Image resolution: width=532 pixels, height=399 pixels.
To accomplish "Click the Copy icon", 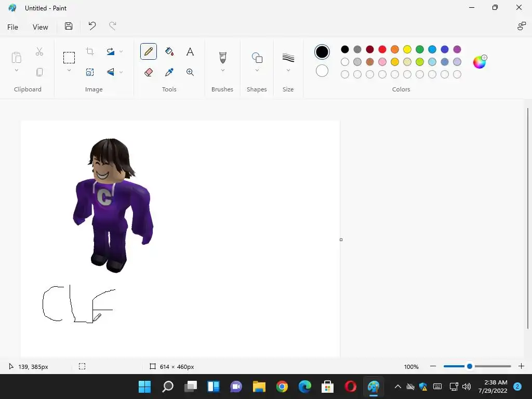I will (39, 72).
